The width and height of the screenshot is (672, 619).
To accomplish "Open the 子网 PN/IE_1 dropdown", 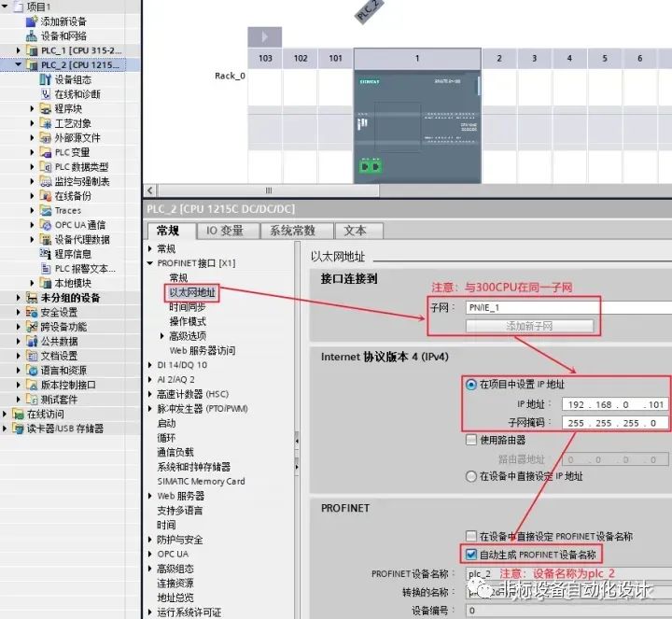I will [568, 307].
